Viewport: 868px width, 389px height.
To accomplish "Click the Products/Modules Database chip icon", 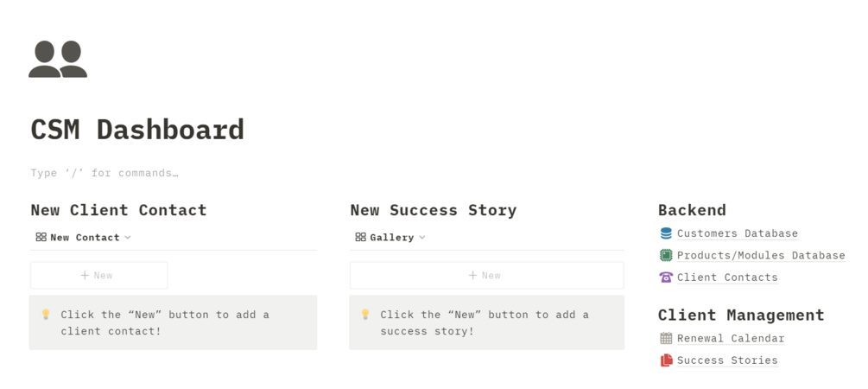I will [x=666, y=255].
